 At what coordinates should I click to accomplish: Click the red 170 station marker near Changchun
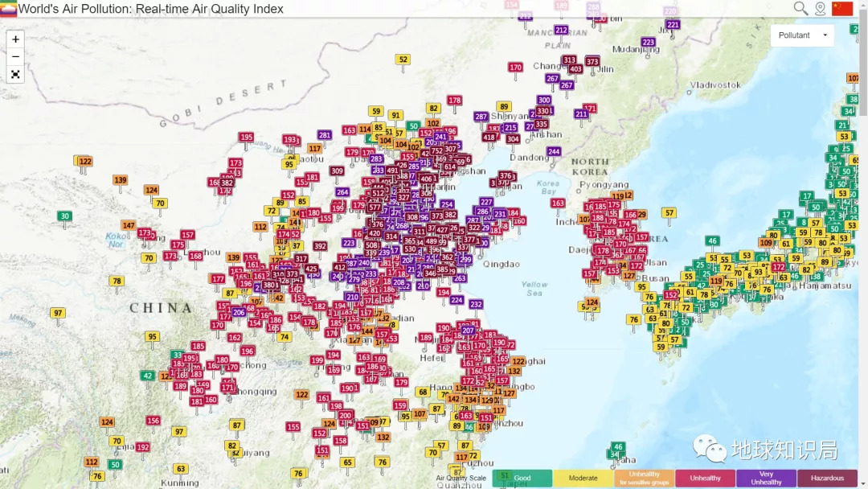[515, 68]
